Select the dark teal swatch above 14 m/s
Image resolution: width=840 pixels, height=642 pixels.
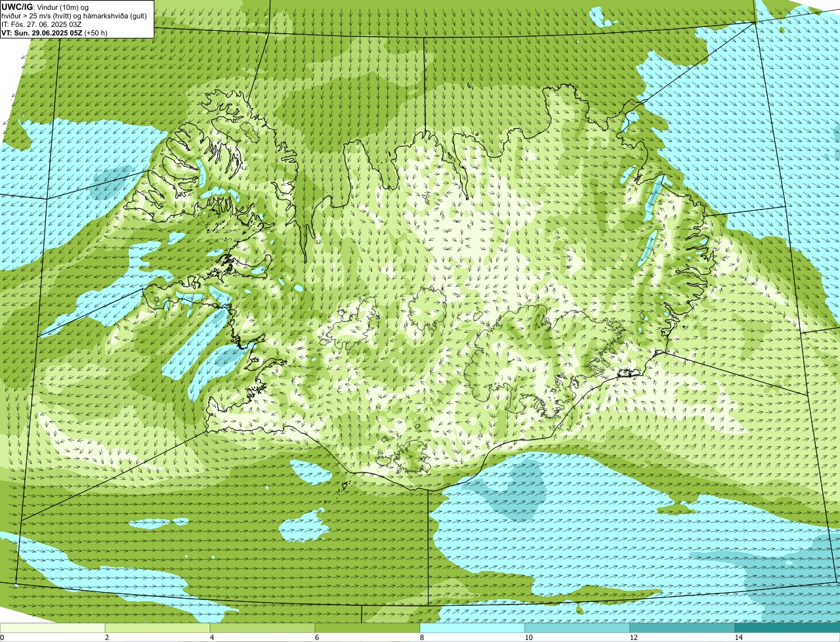click(x=787, y=628)
